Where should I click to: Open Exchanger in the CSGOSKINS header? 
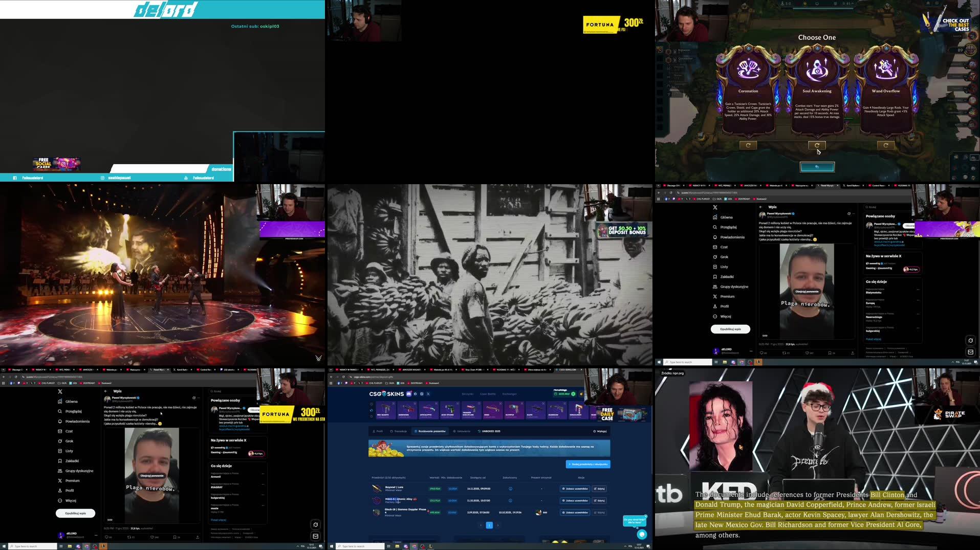point(510,394)
